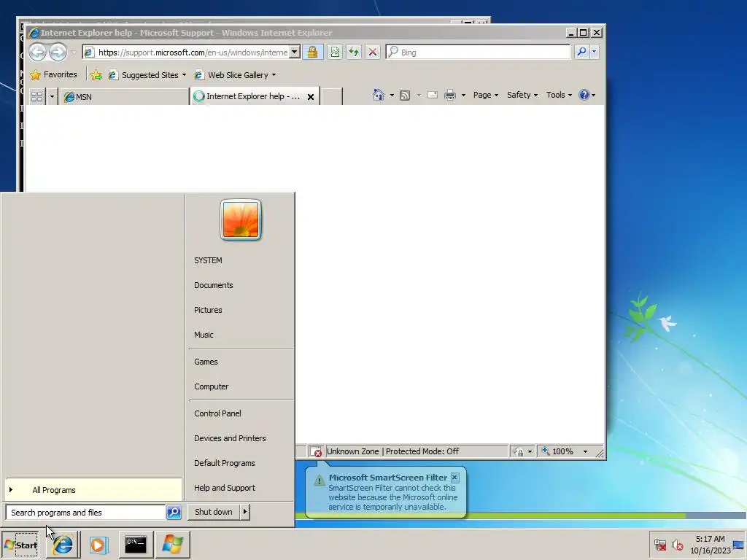Stop page loading with the red X
Image resolution: width=747 pixels, height=560 pixels.
click(373, 52)
